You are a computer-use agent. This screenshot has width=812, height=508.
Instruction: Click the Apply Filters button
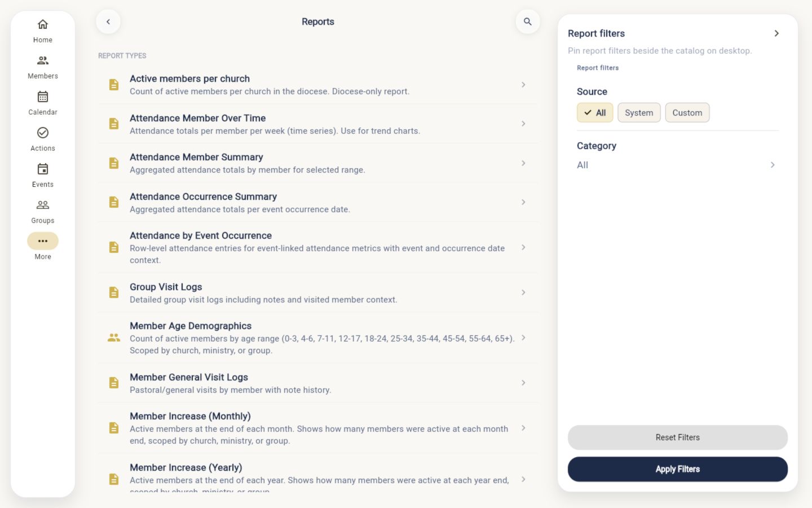coord(678,469)
